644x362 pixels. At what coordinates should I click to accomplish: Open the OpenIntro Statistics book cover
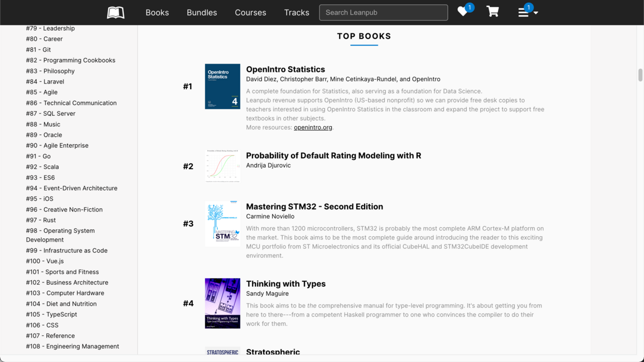pyautogui.click(x=222, y=86)
